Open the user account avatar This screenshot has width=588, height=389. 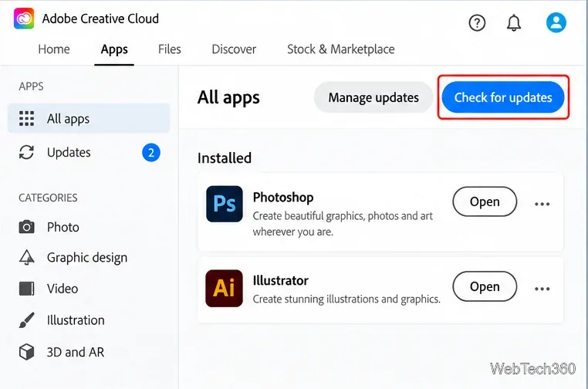(x=556, y=22)
